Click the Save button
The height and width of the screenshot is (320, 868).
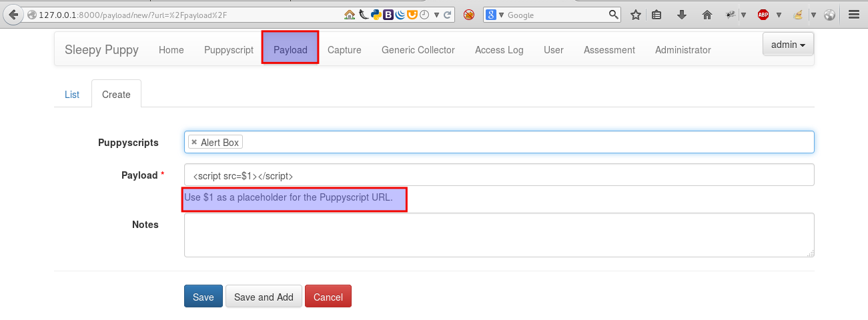point(203,297)
